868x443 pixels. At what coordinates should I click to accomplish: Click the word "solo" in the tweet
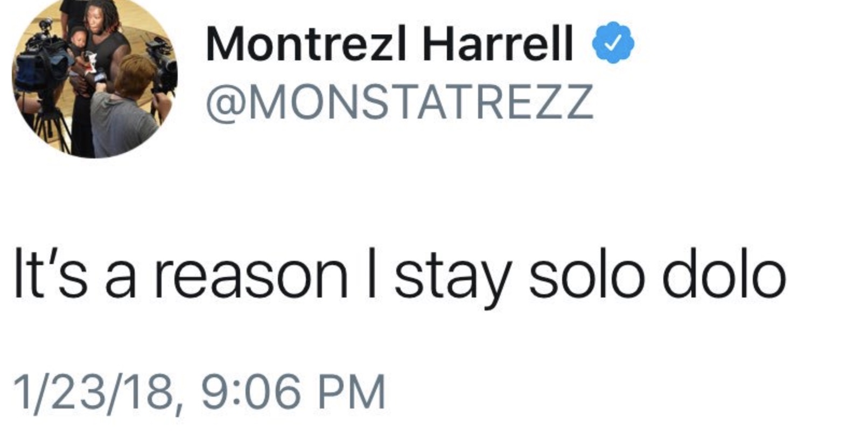tap(586, 279)
